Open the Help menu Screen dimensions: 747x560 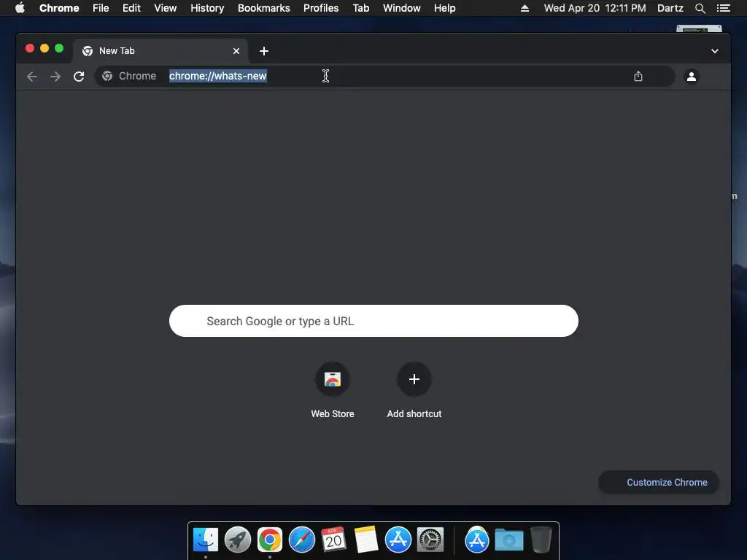444,8
